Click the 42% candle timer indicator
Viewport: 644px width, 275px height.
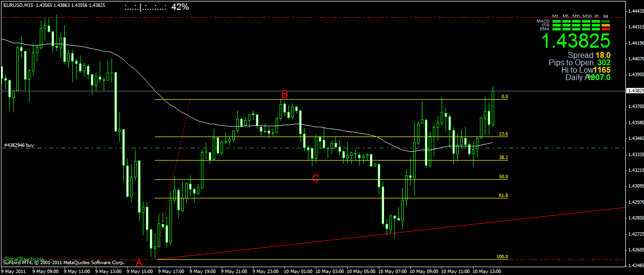pos(180,7)
